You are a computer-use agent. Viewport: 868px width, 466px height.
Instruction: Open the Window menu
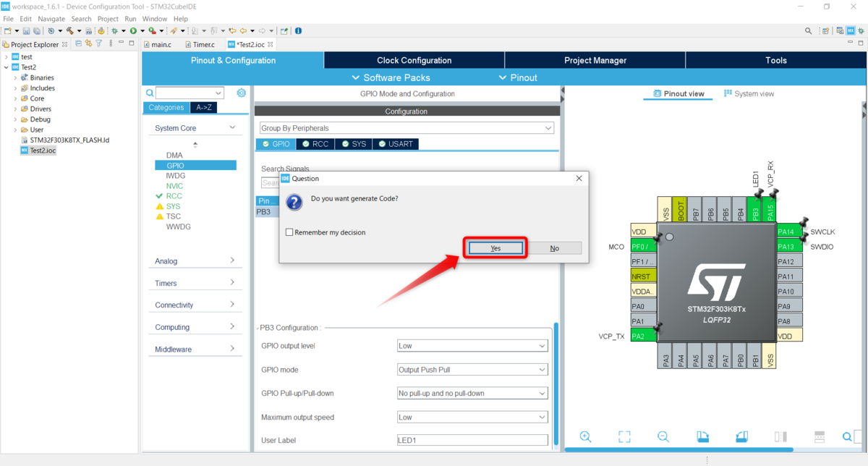155,19
